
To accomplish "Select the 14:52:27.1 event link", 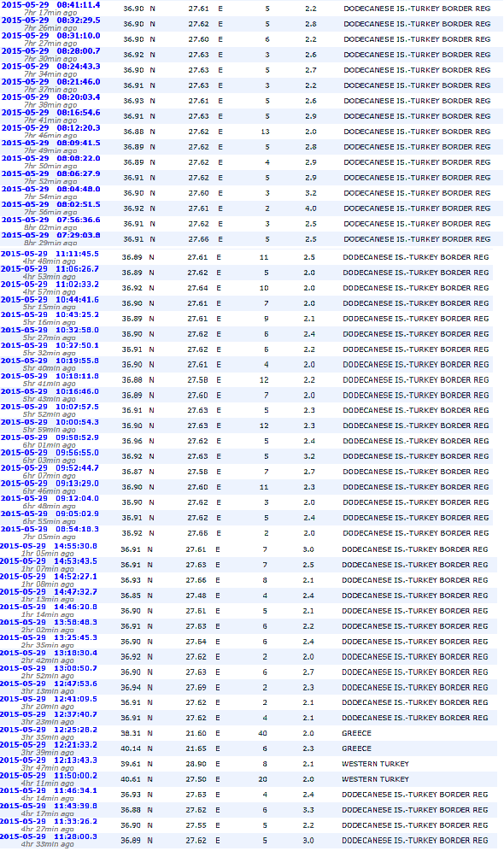I will pyautogui.click(x=49, y=577).
